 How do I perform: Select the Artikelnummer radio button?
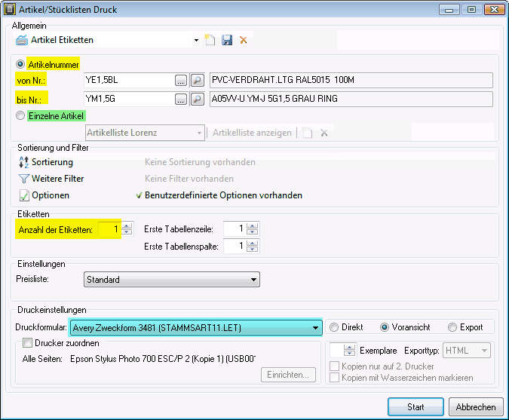(x=20, y=64)
